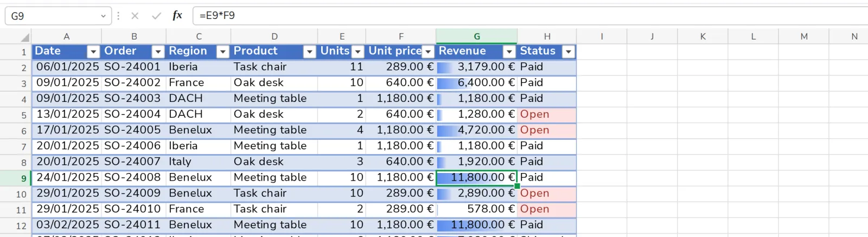
Task: Open the Product column filter dropdown
Action: [309, 52]
